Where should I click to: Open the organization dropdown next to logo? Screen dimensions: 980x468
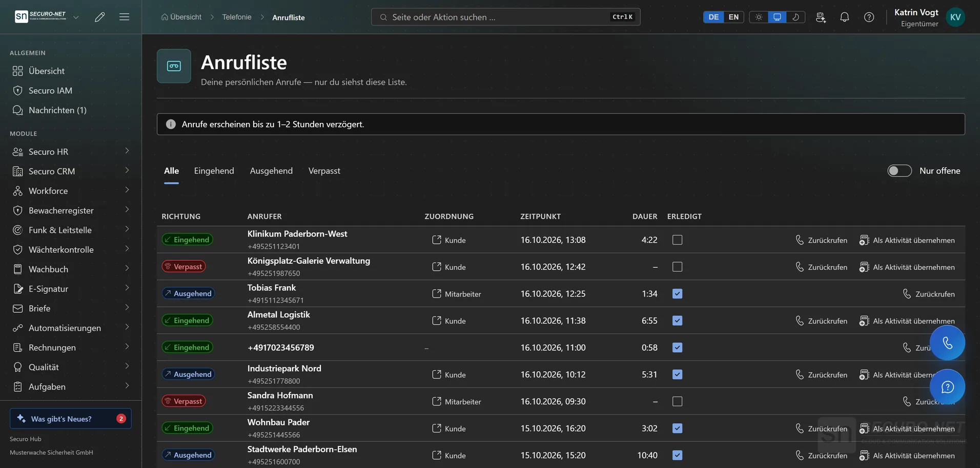click(76, 17)
